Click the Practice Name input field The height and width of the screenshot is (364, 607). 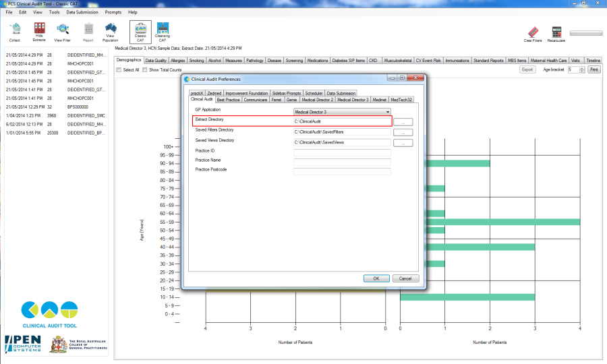point(342,162)
